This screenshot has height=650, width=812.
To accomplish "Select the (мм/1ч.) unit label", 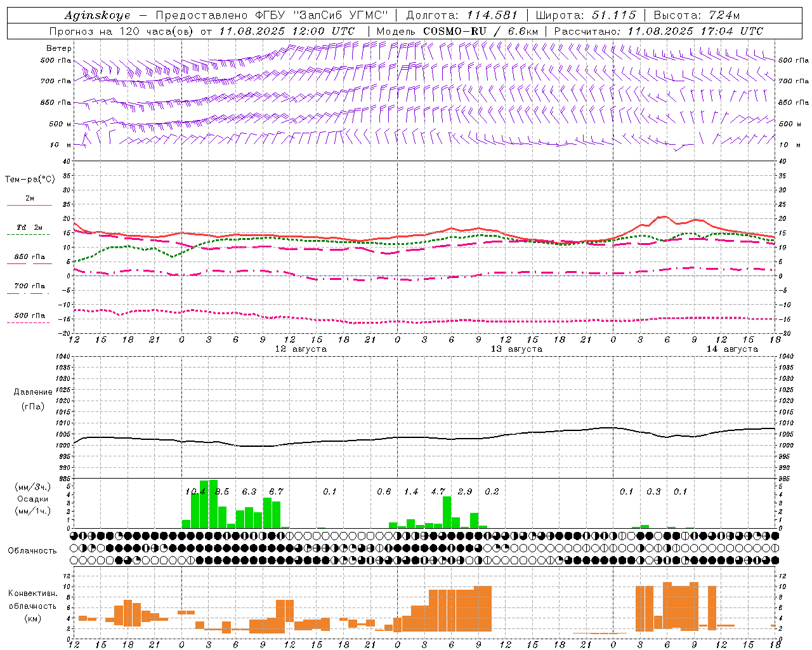I will coord(32,511).
